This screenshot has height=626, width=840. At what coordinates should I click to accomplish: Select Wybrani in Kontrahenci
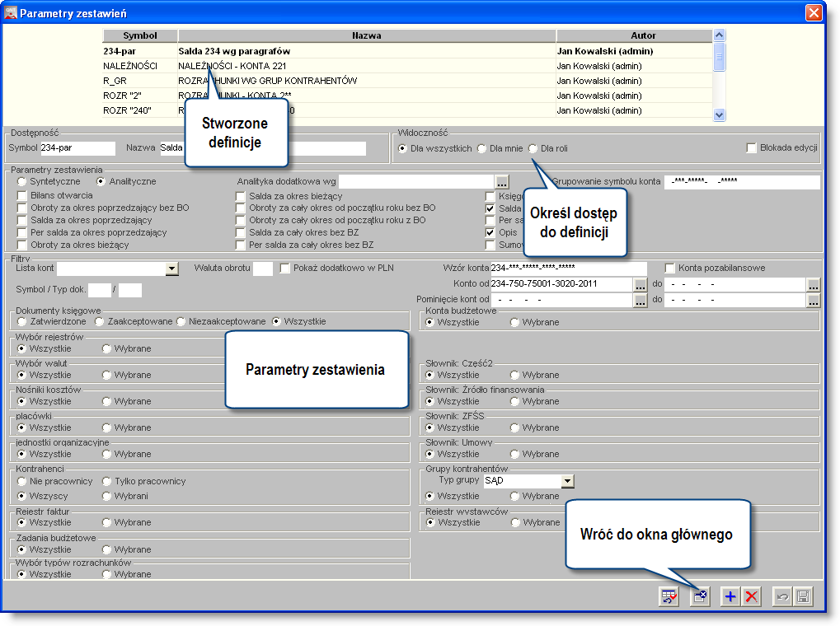pos(106,496)
